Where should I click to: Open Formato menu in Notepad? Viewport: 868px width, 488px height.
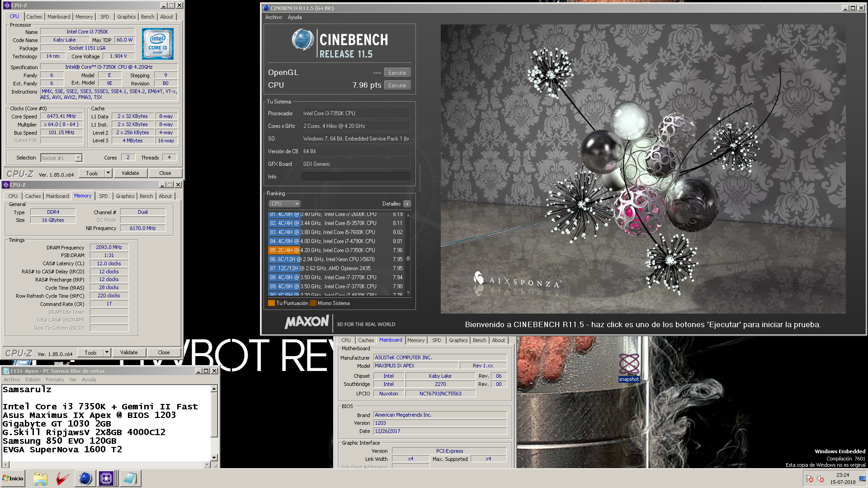pyautogui.click(x=55, y=380)
